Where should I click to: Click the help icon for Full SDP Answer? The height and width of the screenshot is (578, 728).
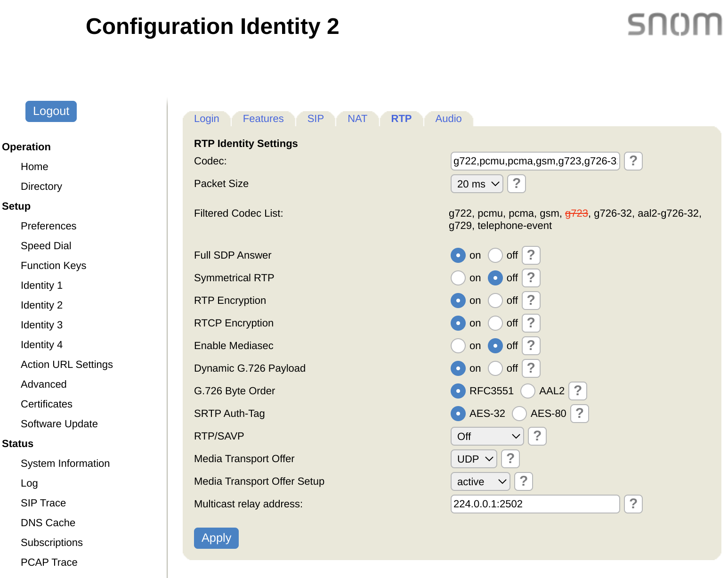point(531,255)
